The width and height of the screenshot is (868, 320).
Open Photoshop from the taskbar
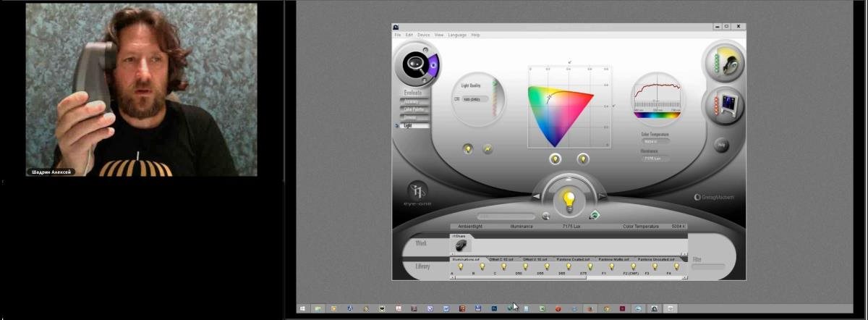pos(494,308)
